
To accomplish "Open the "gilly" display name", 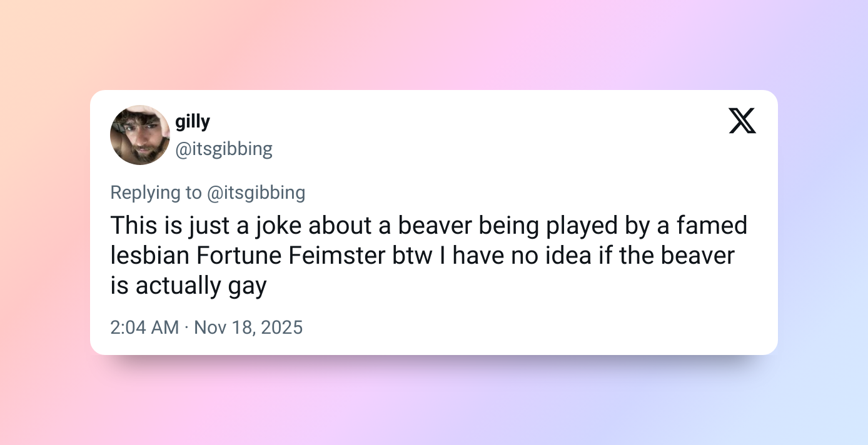I will 193,121.
